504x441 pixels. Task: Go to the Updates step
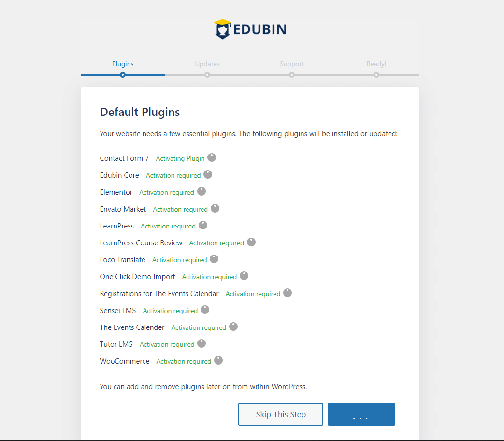207,64
